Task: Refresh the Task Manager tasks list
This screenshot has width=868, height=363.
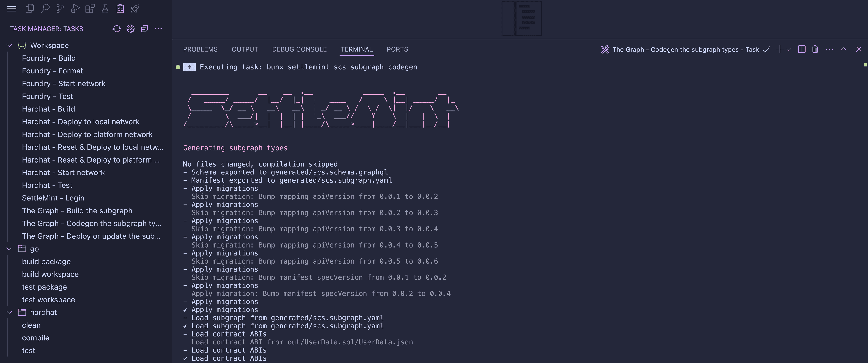Action: [117, 29]
